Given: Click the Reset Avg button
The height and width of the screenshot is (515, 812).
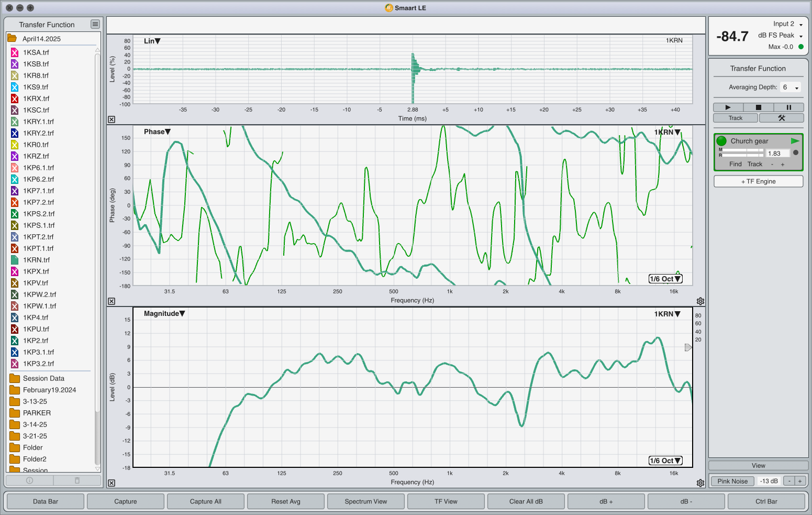Looking at the screenshot, I should coord(286,501).
